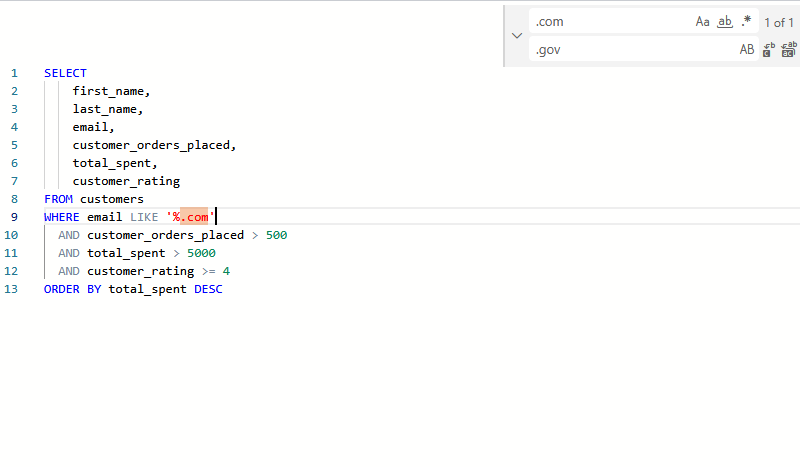Click the '1 of 1' match counter
800x467 pixels.
coord(779,23)
